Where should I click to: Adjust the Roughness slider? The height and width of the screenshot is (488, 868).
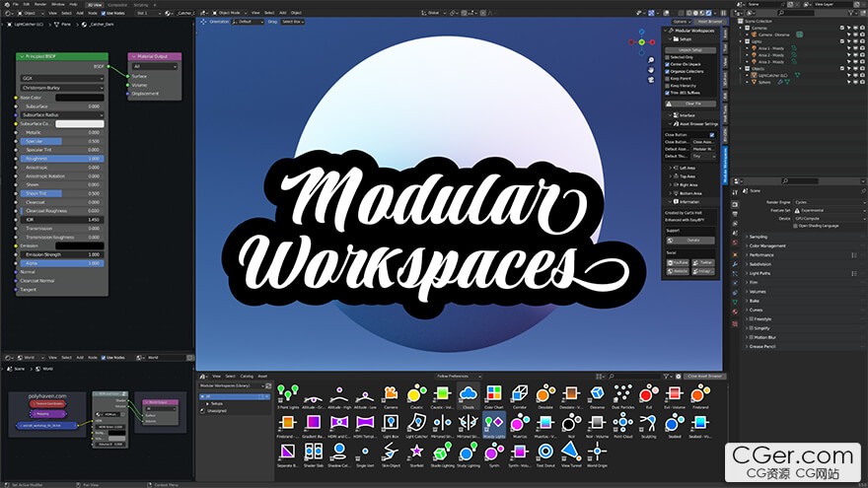pyautogui.click(x=62, y=159)
